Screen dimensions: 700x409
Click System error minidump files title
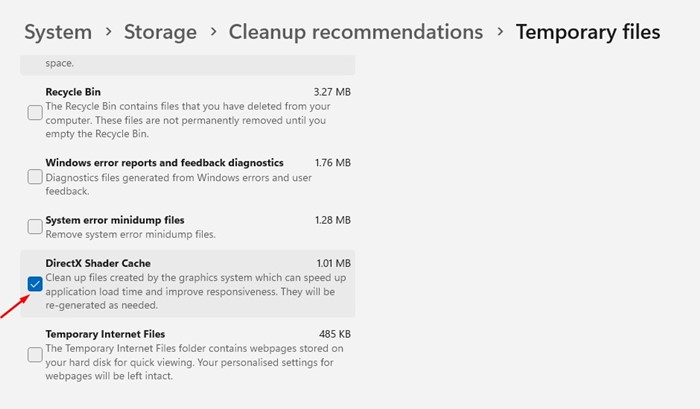click(114, 219)
